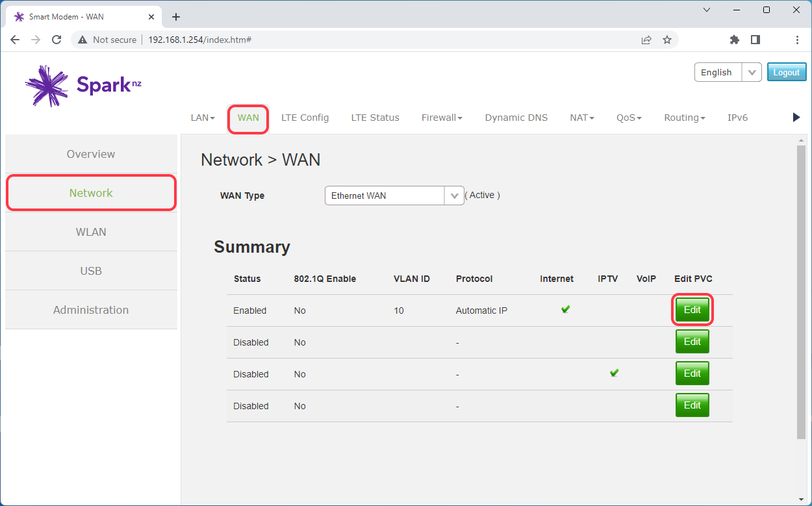Click the right arrow to show more tabs
Viewport: 812px width, 506px height.
tap(796, 118)
